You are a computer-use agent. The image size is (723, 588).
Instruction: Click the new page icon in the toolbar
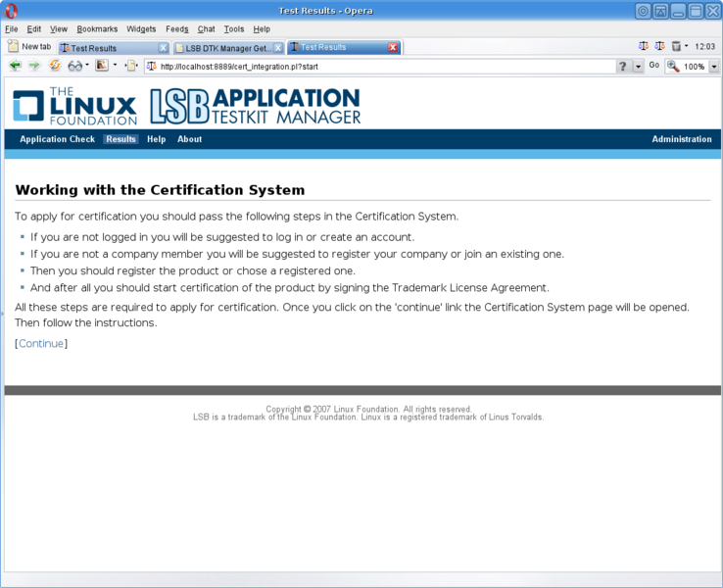tap(131, 66)
